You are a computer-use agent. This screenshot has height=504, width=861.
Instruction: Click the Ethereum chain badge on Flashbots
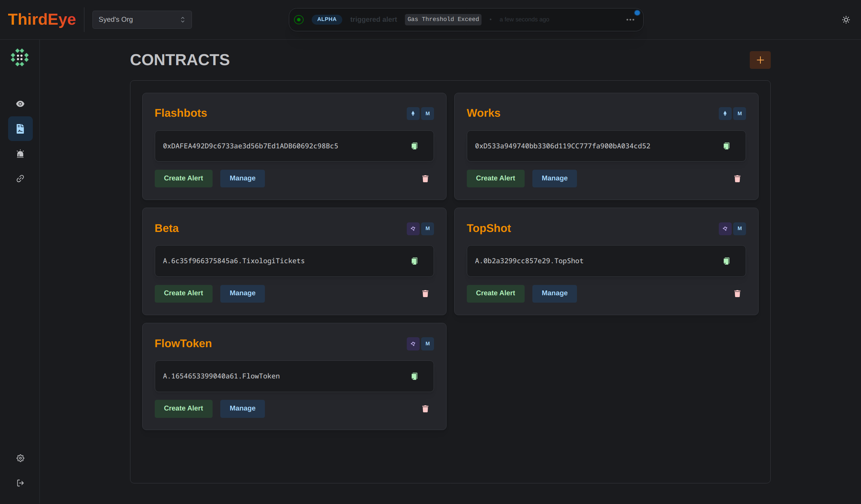[413, 113]
